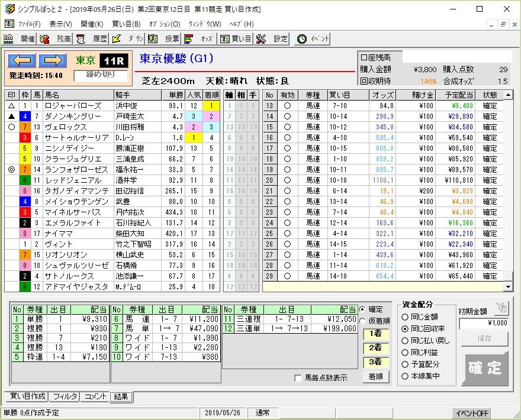Select 同じ払い戻し fund allocation
Image resolution: width=521 pixels, height=420 pixels.
coord(425,341)
